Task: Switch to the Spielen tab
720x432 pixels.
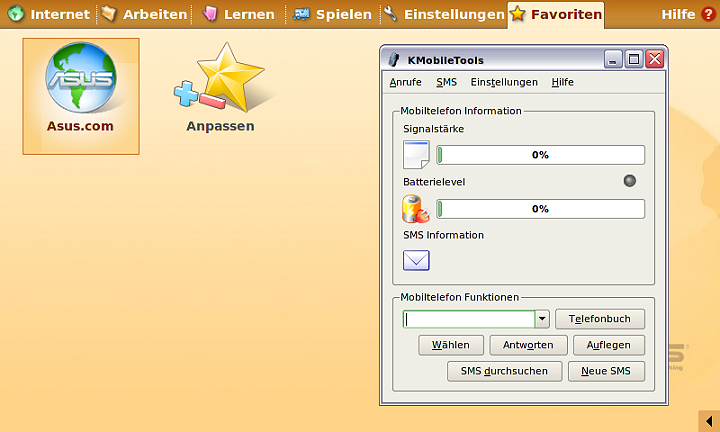Action: pos(332,14)
